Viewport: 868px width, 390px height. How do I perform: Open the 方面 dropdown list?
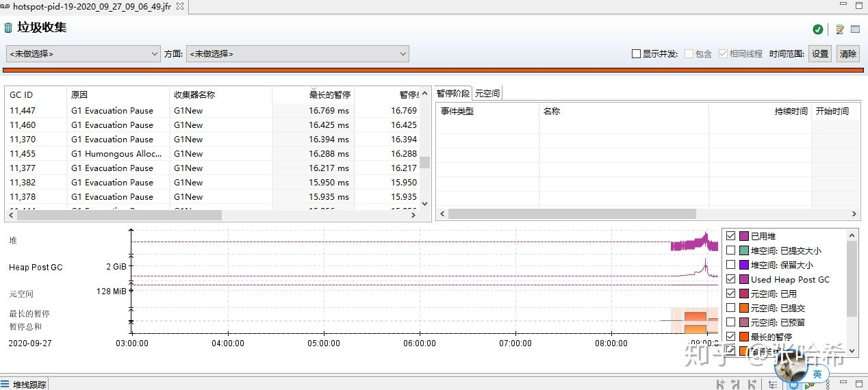pyautogui.click(x=298, y=53)
